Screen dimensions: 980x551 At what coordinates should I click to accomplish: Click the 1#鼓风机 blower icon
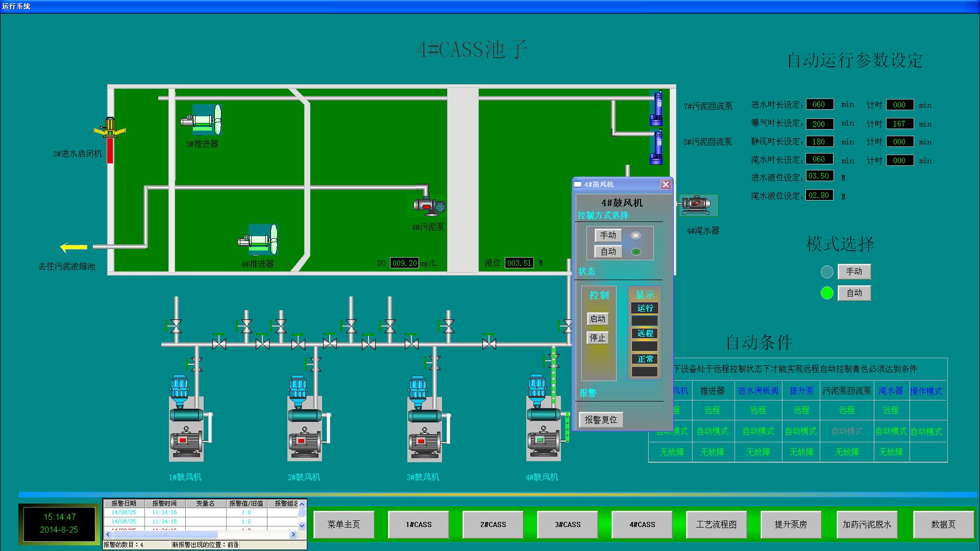[186, 418]
